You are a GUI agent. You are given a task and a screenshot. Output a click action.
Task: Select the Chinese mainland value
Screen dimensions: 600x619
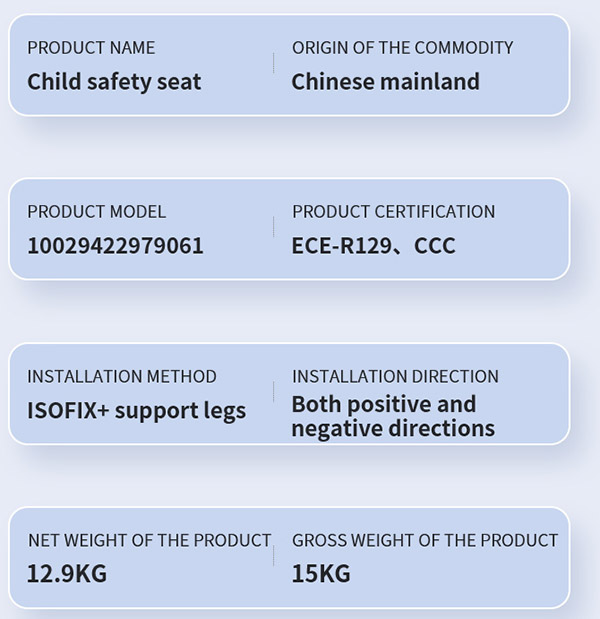click(385, 82)
